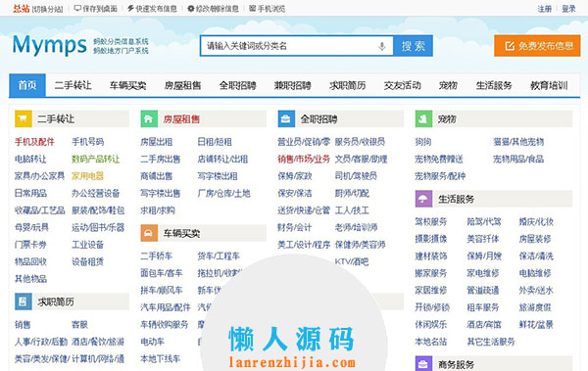Viewport: 588px width, 371px height.
Task: Open the 宠物 navigation tab
Action: (x=448, y=85)
